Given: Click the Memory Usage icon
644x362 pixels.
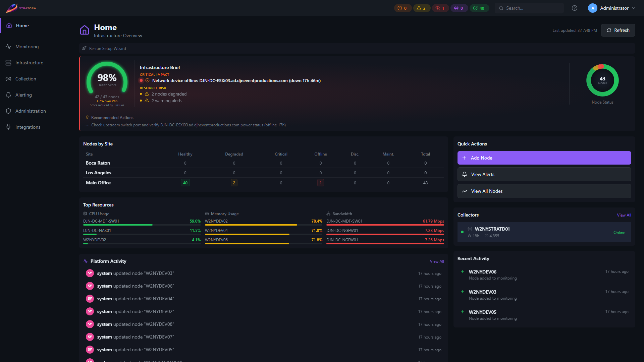Looking at the screenshot, I should tap(207, 214).
